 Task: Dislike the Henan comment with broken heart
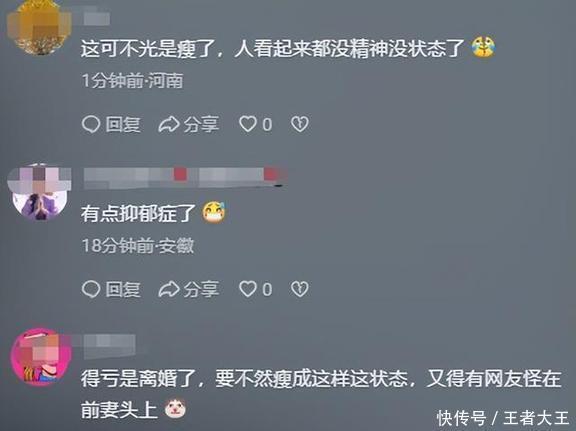[300, 124]
